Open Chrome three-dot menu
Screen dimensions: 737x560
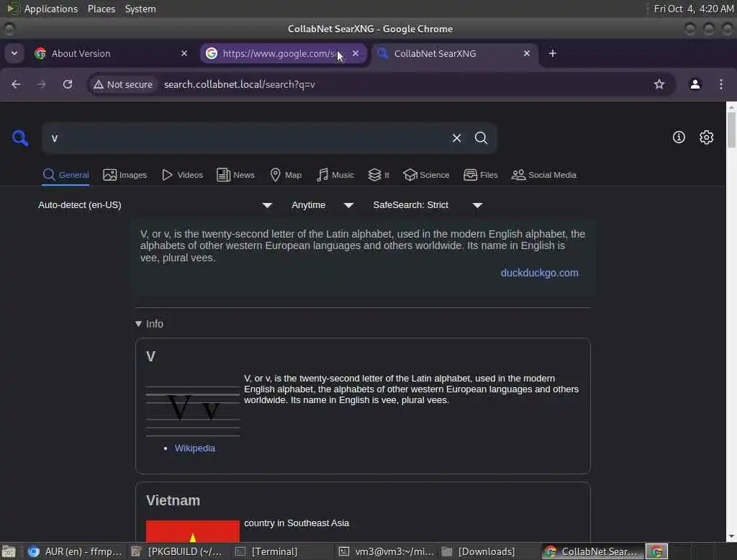(x=721, y=84)
